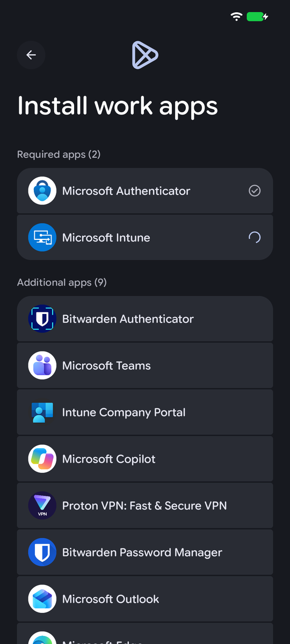Select the Bitwarden Password Manager label
Screen dimensions: 290x644
click(x=142, y=553)
